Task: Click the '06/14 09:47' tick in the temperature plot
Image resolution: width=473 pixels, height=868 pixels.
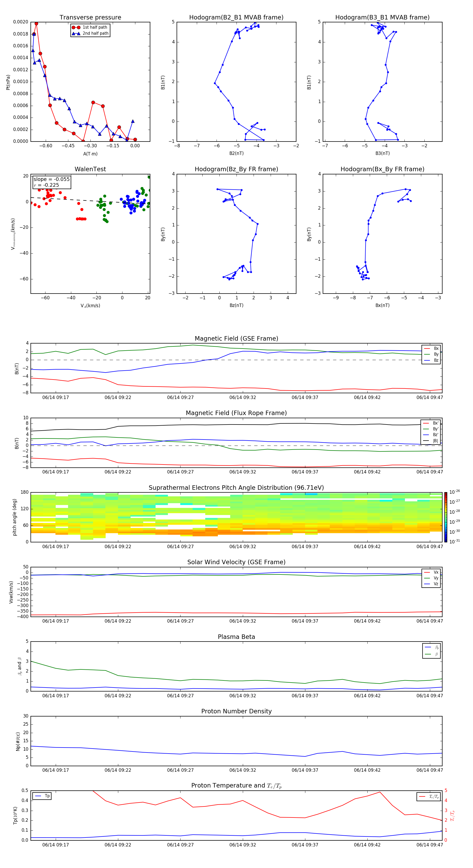Action: point(430,845)
